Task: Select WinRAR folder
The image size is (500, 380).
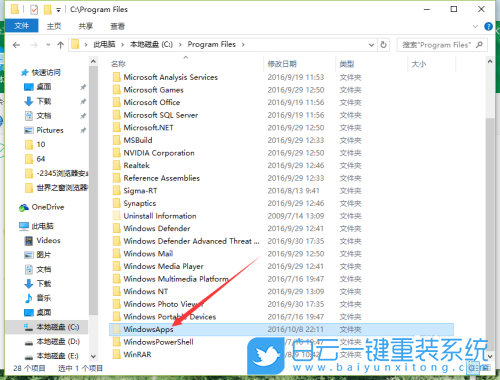Action: (x=137, y=354)
